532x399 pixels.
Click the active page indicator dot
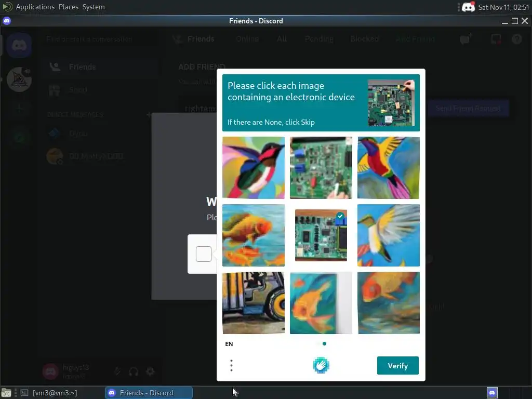click(x=324, y=344)
